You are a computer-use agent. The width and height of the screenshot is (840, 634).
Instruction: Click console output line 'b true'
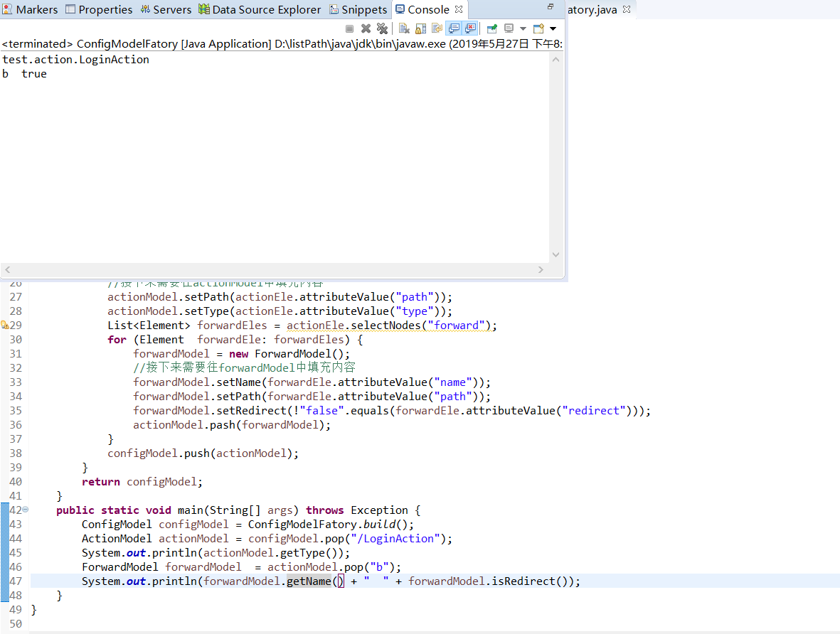coord(25,74)
